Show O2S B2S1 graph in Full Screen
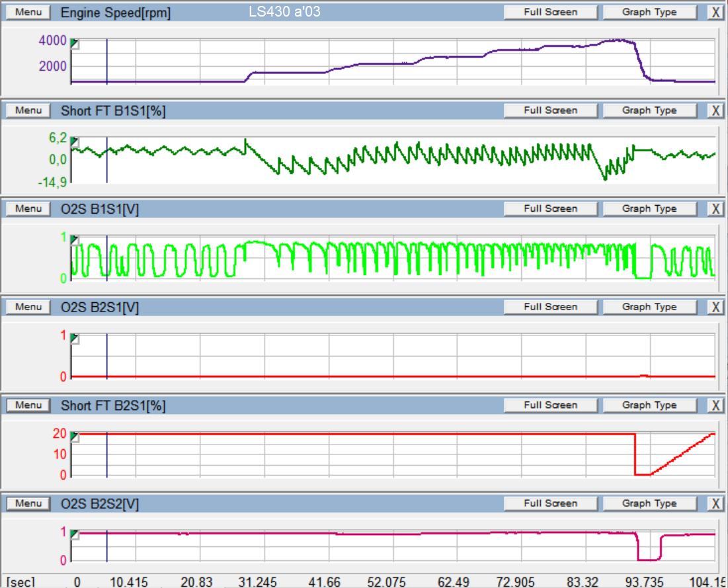The height and width of the screenshot is (588, 728). coord(550,307)
